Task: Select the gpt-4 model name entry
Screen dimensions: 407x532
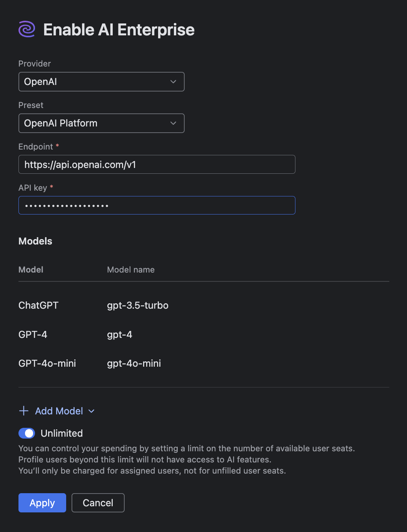Action: [x=119, y=334]
